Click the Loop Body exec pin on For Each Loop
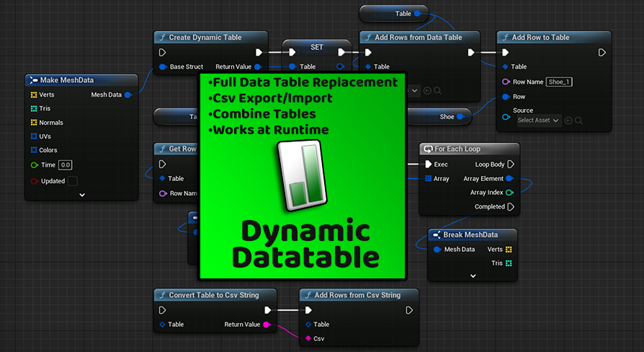Screen dimensions: 644x352 pyautogui.click(x=510, y=164)
